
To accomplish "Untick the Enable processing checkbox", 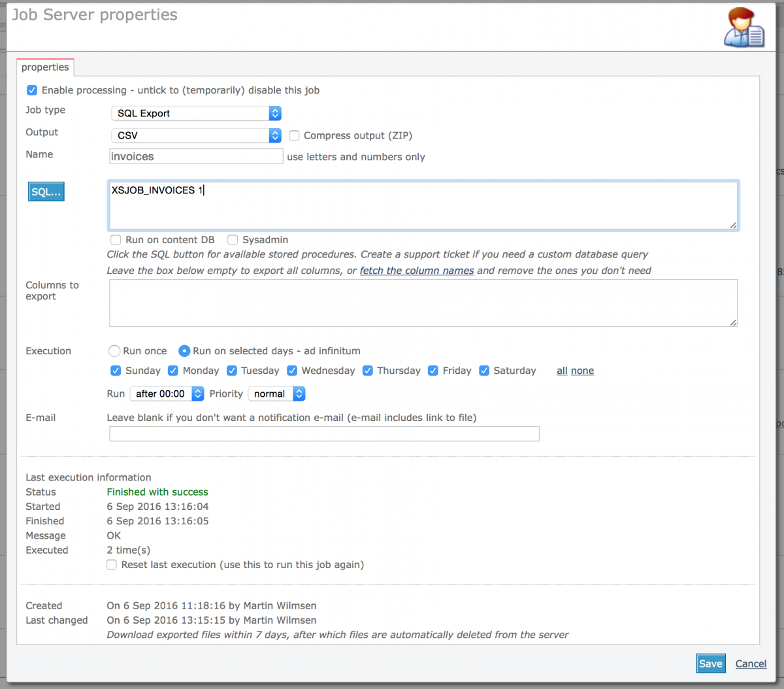I will tap(32, 90).
